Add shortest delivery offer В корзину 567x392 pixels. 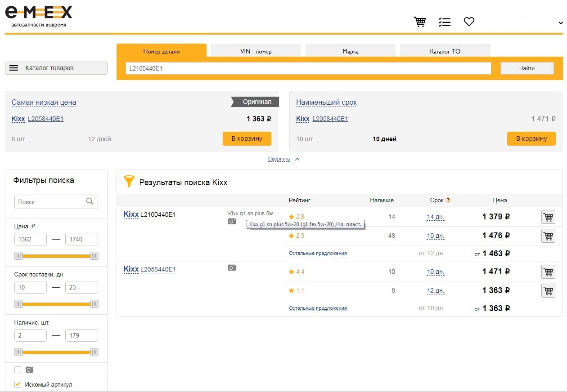tap(531, 138)
